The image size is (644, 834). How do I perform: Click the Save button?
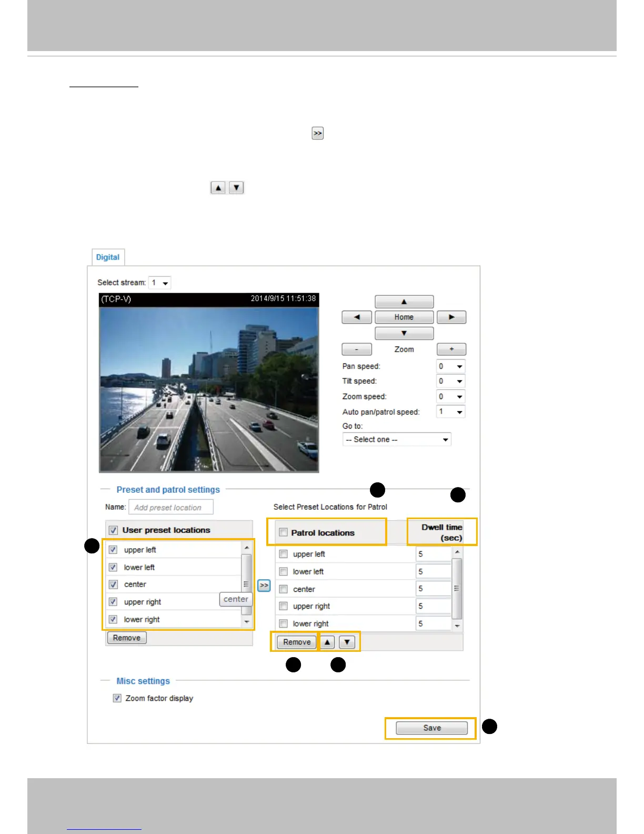432,728
